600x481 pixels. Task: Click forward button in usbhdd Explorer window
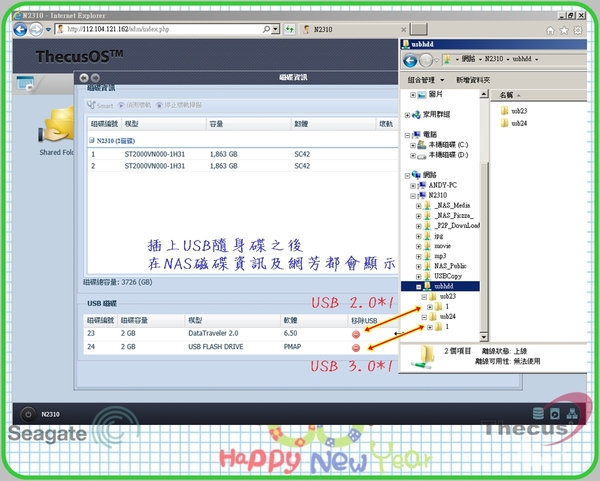pos(426,60)
